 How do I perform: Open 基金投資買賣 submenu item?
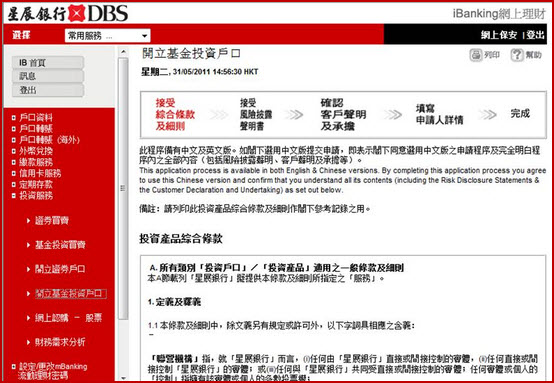(x=60, y=245)
